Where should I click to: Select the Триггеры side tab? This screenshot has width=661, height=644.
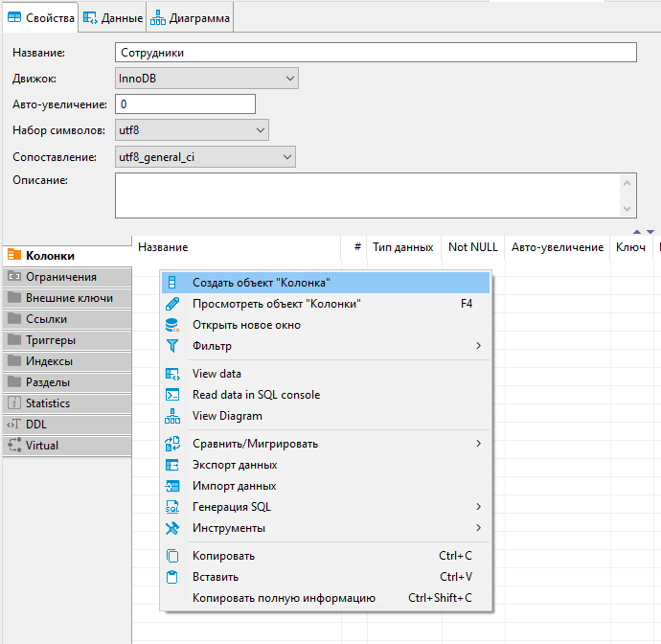pyautogui.click(x=51, y=340)
